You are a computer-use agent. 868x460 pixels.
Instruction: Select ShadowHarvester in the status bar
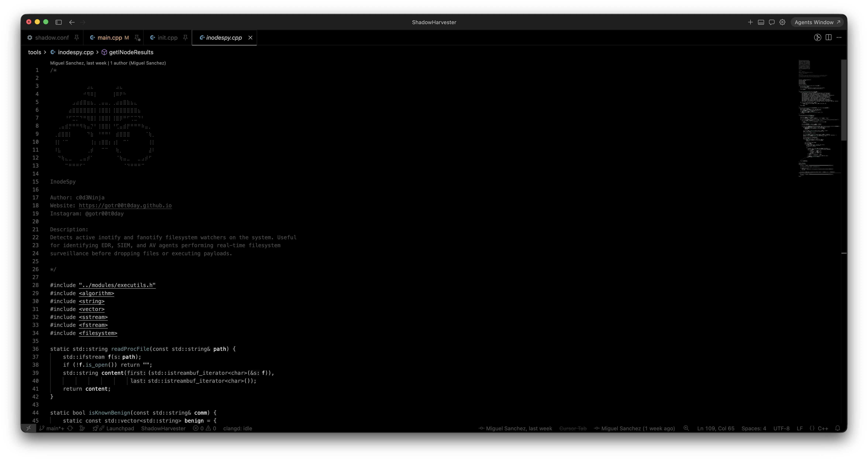[x=163, y=428]
